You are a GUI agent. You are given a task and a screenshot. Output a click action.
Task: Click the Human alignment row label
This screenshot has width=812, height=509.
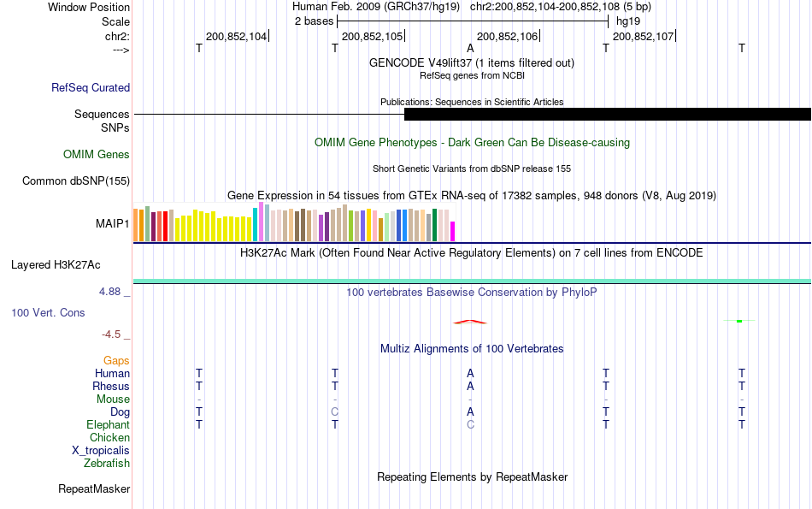click(x=112, y=373)
